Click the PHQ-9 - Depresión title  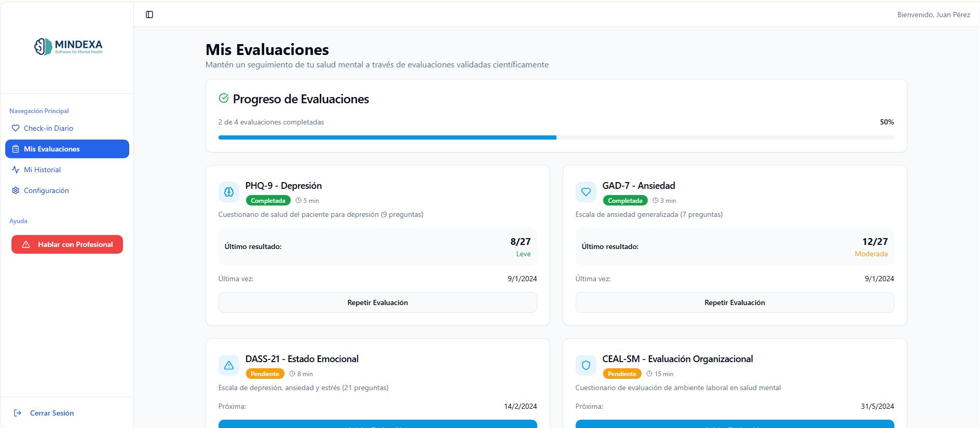click(283, 186)
